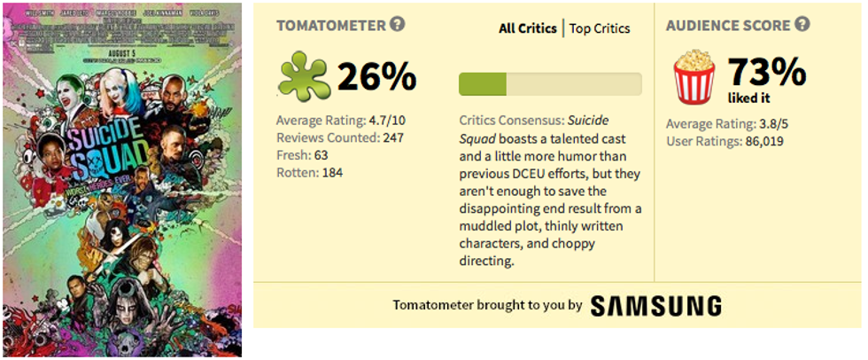Click the green rotten splat icon
Viewport: 868px width, 360px height.
[304, 76]
